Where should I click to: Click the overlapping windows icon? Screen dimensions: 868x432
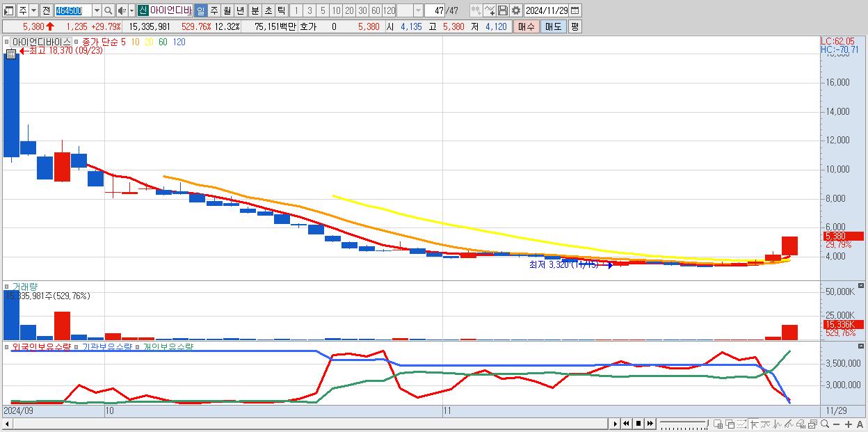click(x=730, y=424)
